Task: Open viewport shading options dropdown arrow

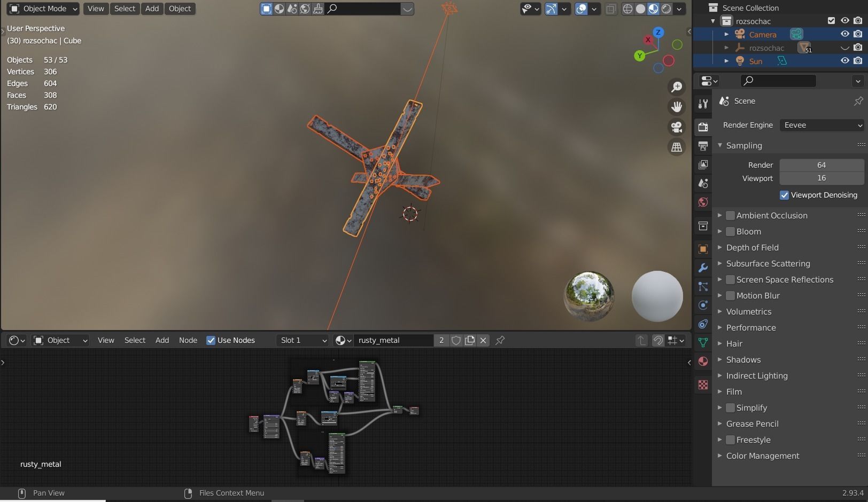Action: point(679,9)
